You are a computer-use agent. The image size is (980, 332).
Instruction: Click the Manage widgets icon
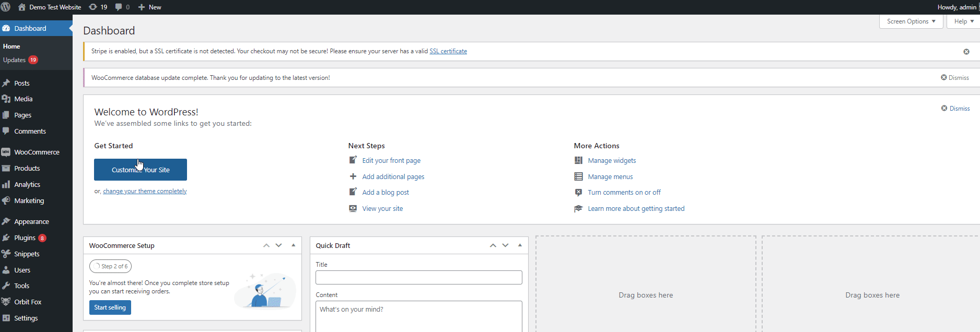click(x=578, y=160)
